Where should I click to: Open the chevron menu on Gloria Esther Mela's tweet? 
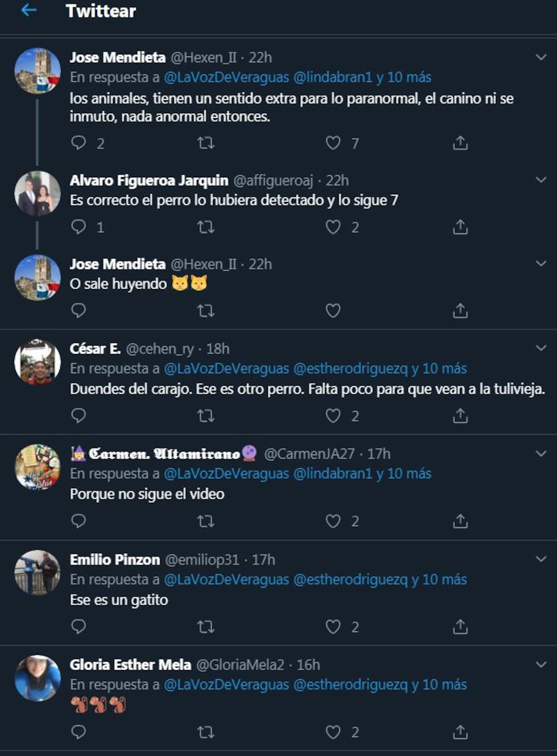tap(541, 665)
